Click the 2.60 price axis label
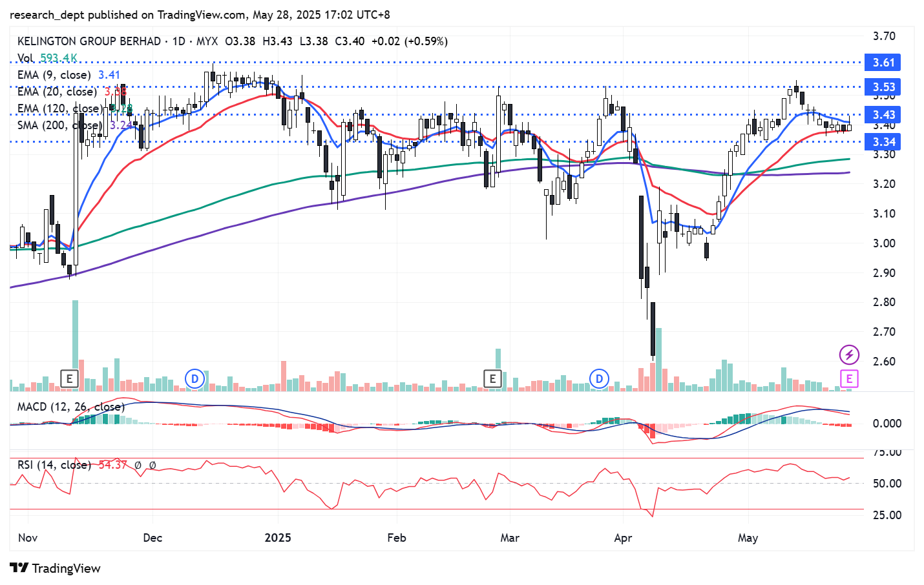The width and height of the screenshot is (924, 585). (884, 362)
